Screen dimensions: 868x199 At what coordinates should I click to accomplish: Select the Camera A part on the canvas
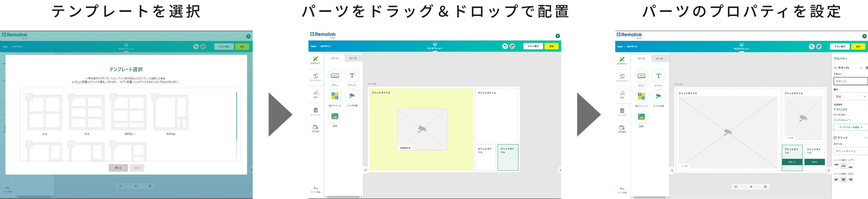coord(422,129)
